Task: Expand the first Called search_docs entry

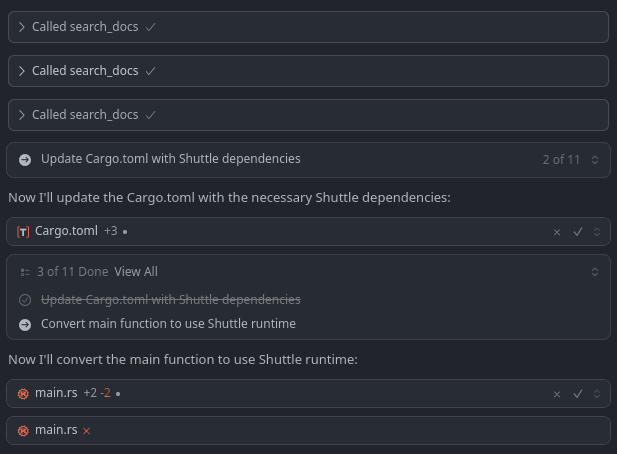Action: (x=22, y=27)
